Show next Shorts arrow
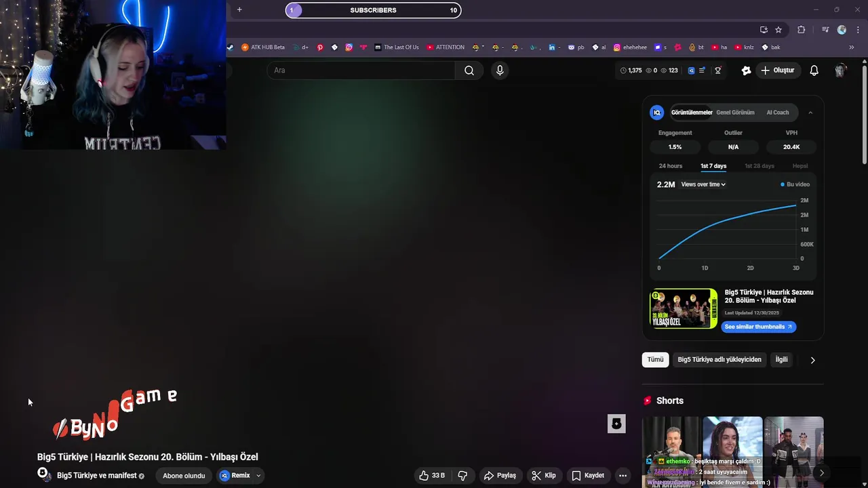The height and width of the screenshot is (488, 868). 822,472
